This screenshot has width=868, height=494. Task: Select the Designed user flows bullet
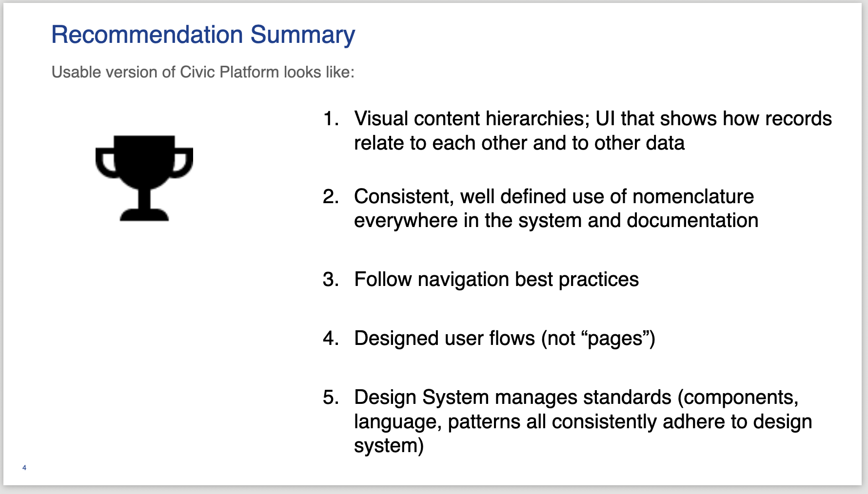[504, 339]
